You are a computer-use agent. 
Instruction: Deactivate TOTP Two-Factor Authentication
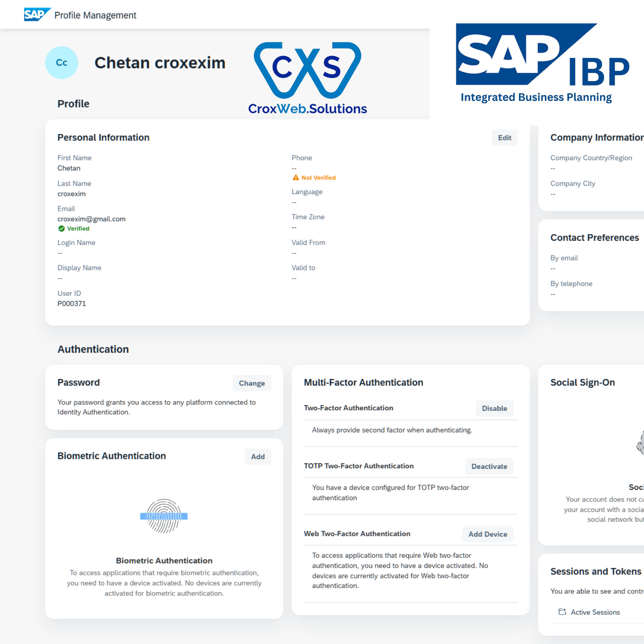pos(489,466)
